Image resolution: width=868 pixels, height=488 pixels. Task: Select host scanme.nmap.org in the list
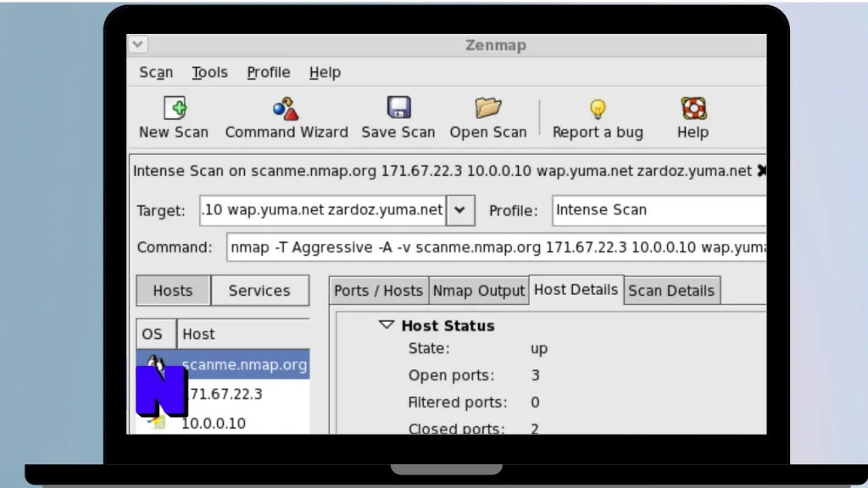coord(223,364)
